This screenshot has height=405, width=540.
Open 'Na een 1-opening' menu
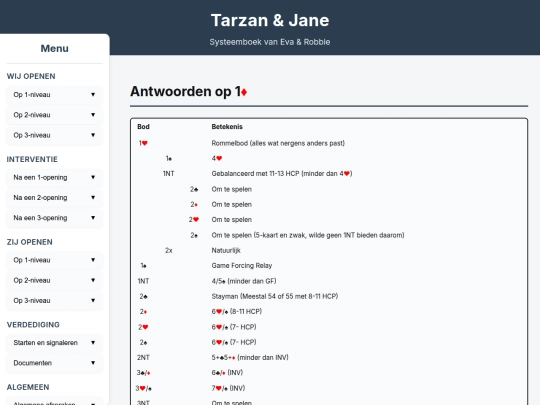point(54,177)
